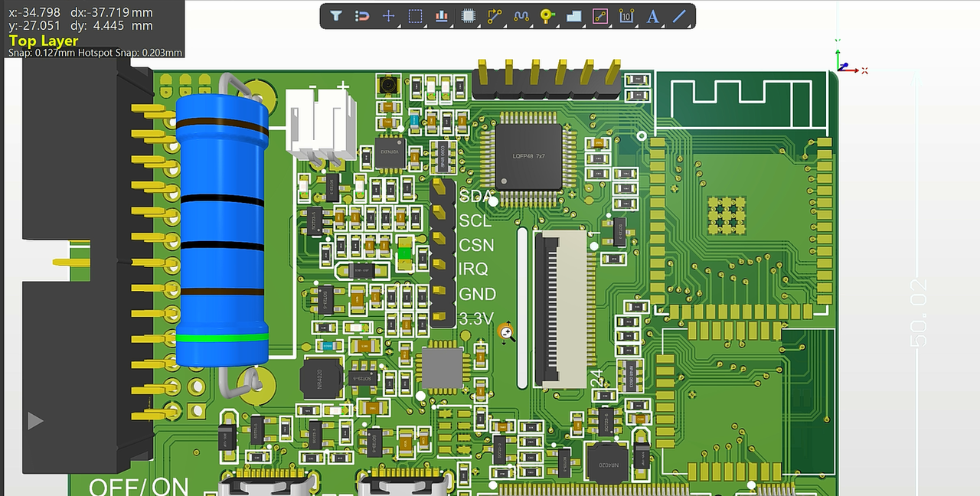Choose the Place Via tool

tap(547, 16)
